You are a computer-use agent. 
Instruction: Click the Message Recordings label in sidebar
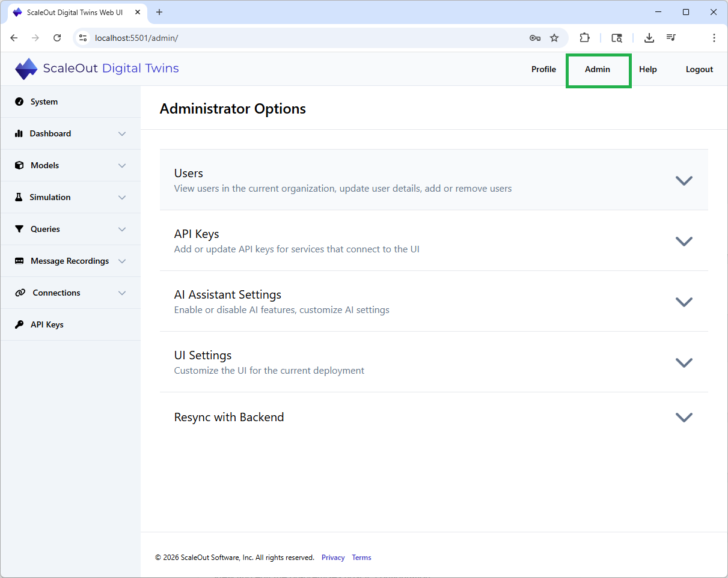pyautogui.click(x=70, y=261)
